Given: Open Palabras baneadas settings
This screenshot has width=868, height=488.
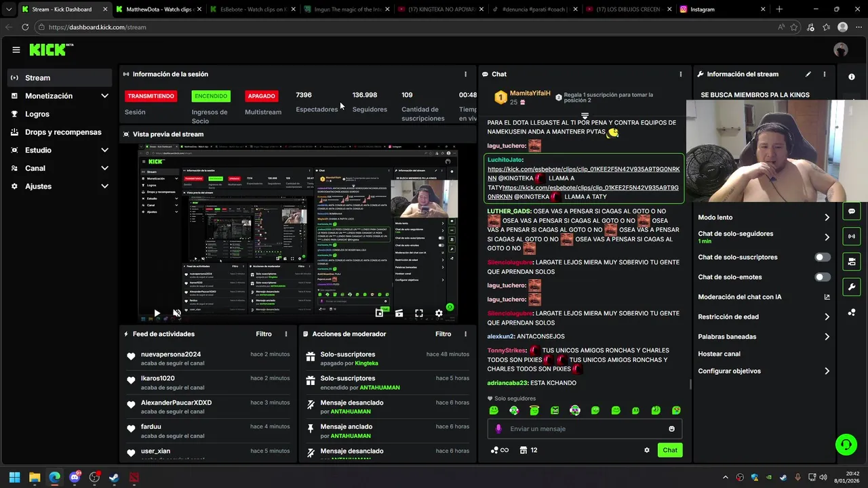Looking at the screenshot, I should click(x=764, y=336).
